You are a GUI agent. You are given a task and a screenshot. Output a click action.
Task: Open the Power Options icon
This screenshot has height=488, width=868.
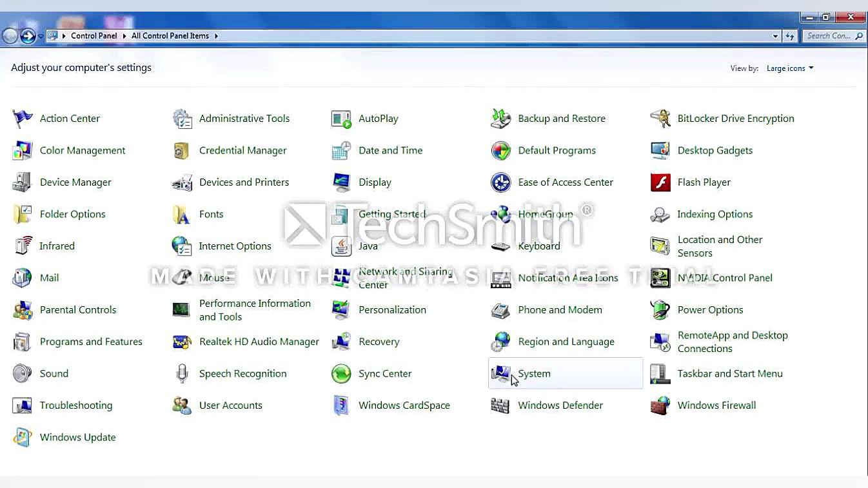click(x=660, y=310)
